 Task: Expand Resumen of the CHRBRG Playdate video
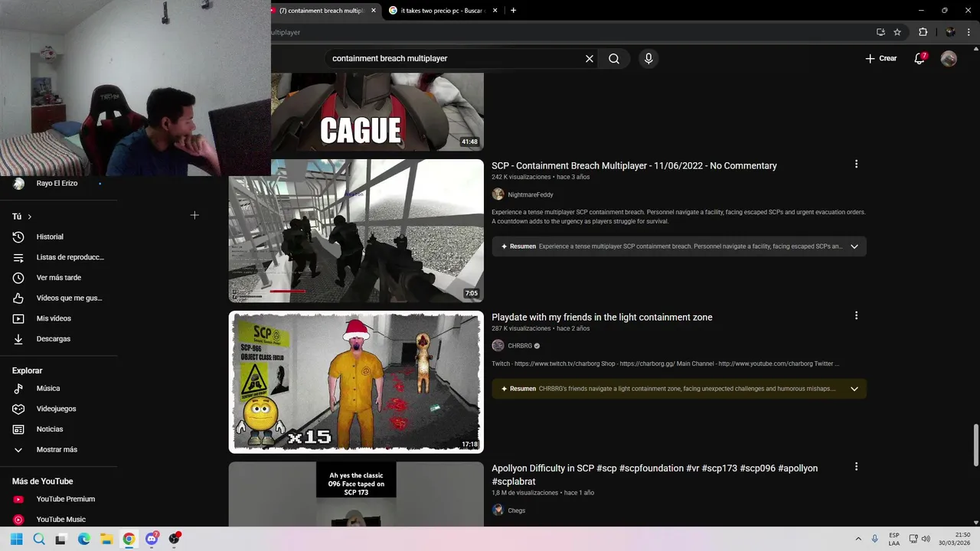679,389
